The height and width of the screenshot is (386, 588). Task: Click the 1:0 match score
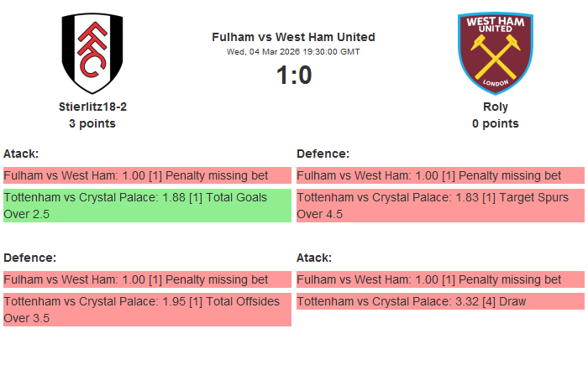click(293, 76)
